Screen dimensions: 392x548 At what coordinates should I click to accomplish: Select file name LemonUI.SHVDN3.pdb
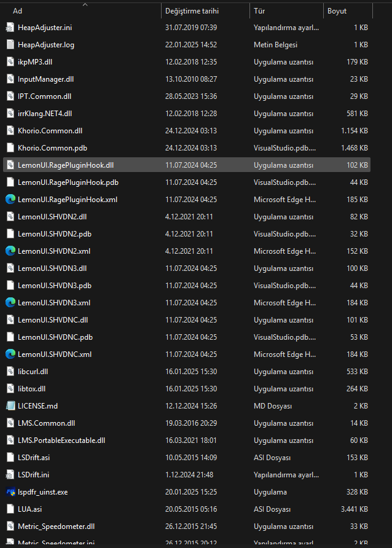tap(55, 286)
